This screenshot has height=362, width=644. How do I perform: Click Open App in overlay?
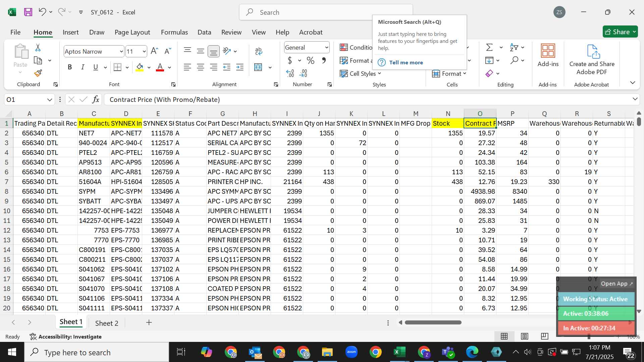click(616, 284)
